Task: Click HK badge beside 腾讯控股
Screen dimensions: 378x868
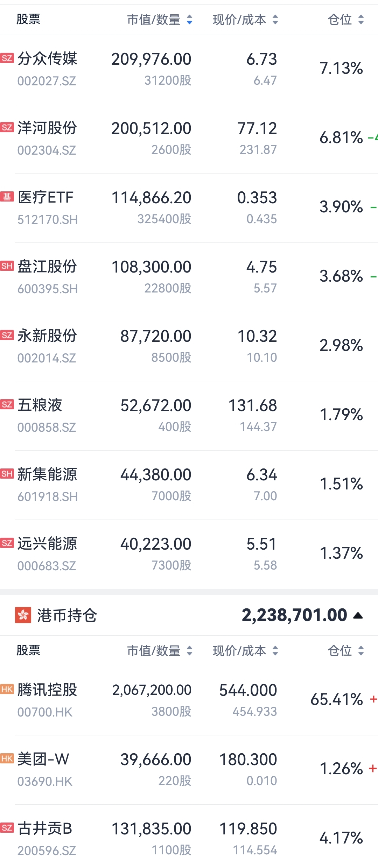Action: click(7, 689)
